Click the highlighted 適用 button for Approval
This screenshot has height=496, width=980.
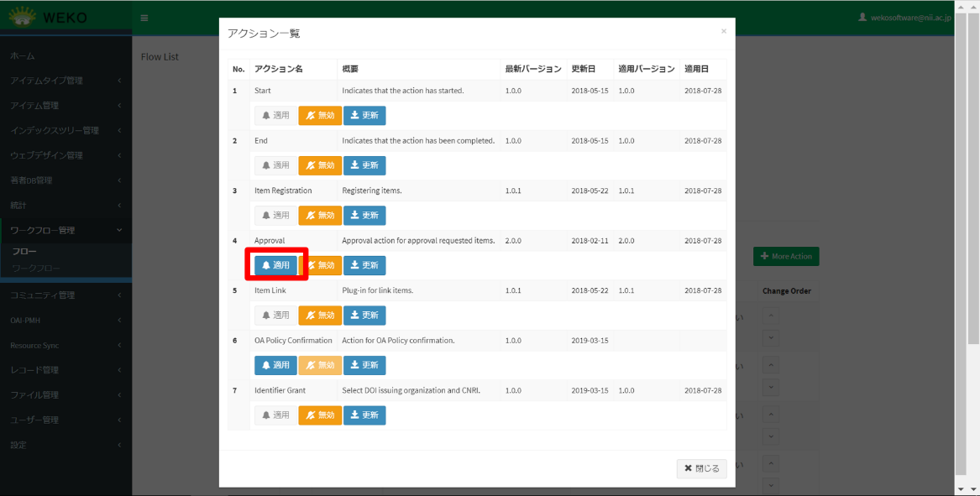276,265
